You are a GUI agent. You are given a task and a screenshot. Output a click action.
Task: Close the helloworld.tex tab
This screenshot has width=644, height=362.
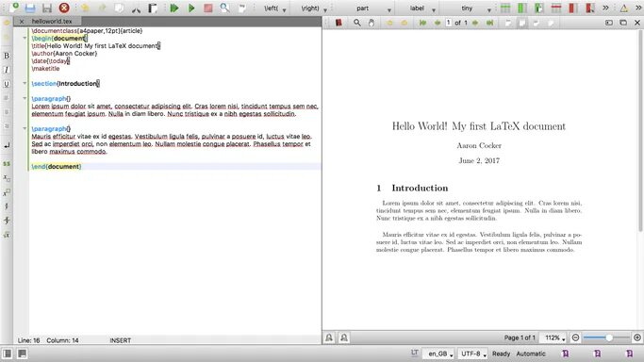click(x=22, y=22)
